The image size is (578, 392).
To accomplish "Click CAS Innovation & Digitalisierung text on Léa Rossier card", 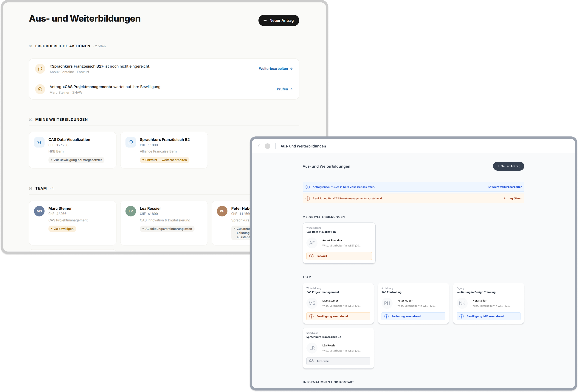I will click(x=165, y=220).
